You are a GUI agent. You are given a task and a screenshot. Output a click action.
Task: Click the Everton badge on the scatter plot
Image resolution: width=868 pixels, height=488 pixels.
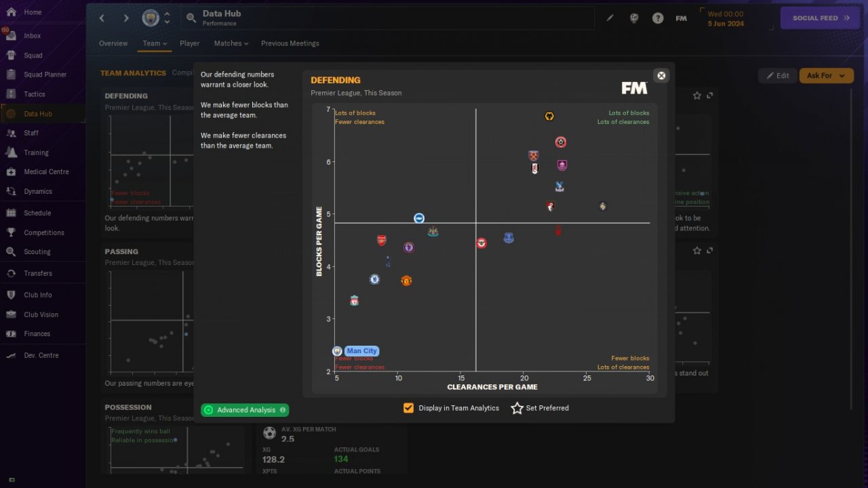[509, 238]
